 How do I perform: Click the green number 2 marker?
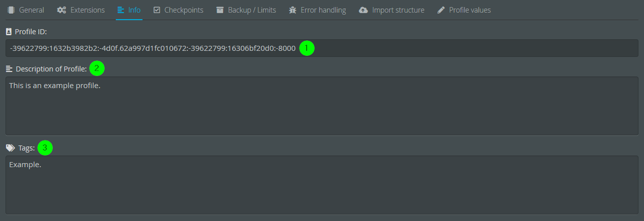[97, 68]
